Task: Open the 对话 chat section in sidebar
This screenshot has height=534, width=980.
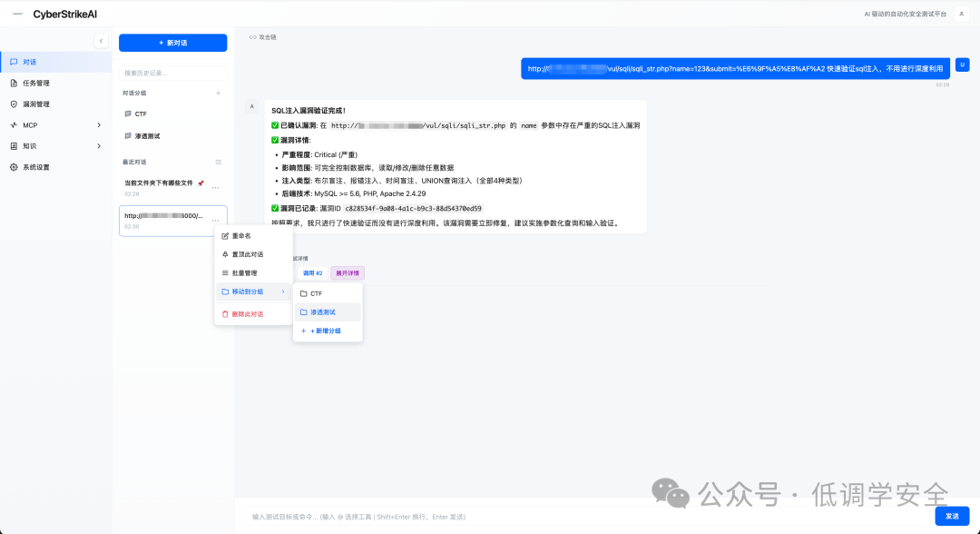Action: (x=55, y=62)
